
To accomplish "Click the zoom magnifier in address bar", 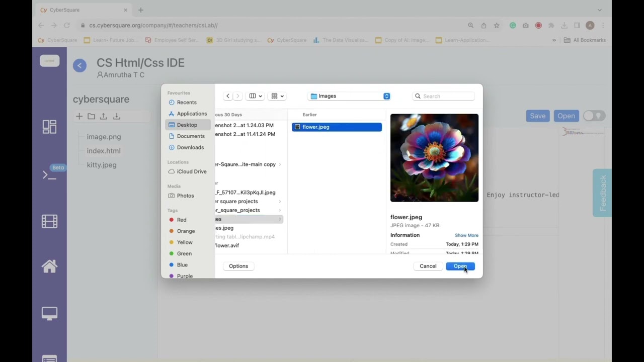I will tap(471, 25).
